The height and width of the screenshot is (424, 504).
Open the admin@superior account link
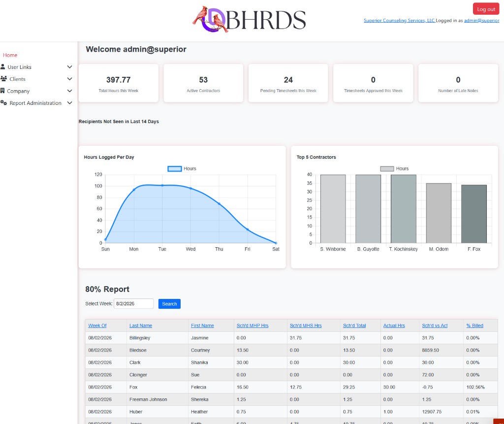tap(481, 20)
